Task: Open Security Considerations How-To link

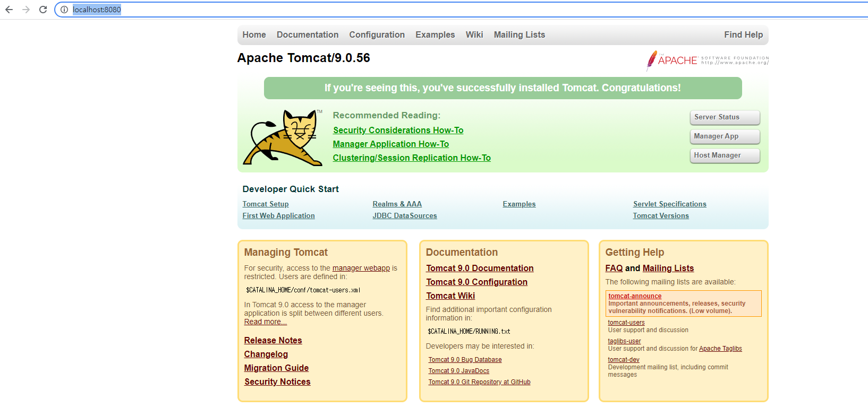Action: [x=398, y=130]
